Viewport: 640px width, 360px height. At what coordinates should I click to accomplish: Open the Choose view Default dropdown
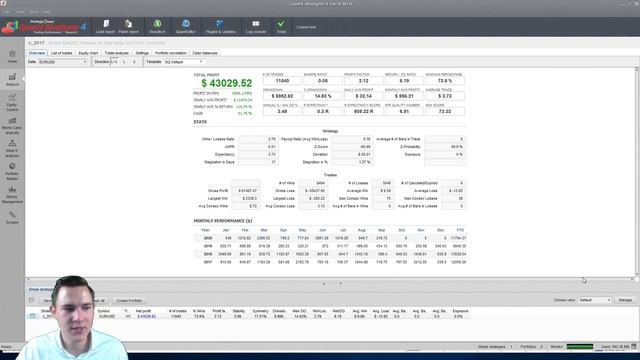[x=595, y=300]
